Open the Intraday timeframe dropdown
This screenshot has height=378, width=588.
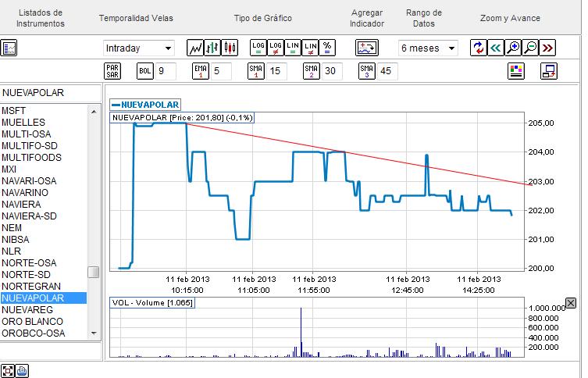coord(139,48)
